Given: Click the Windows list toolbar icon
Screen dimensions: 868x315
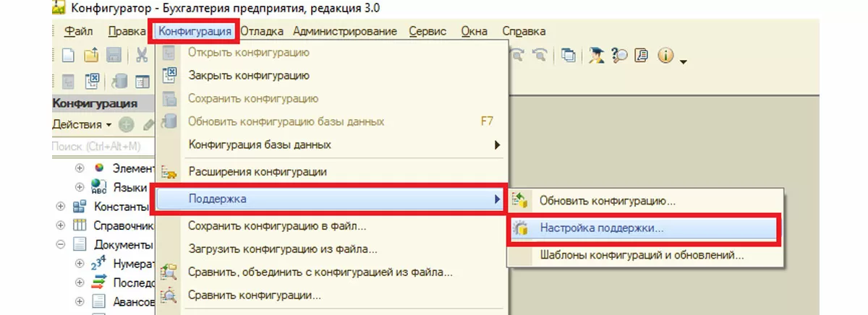Looking at the screenshot, I should (569, 55).
